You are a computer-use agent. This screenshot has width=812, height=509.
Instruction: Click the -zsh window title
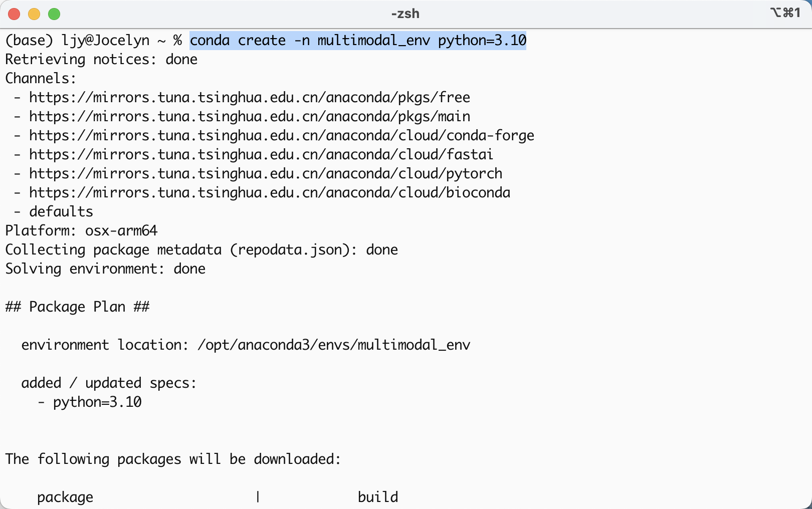click(x=405, y=14)
